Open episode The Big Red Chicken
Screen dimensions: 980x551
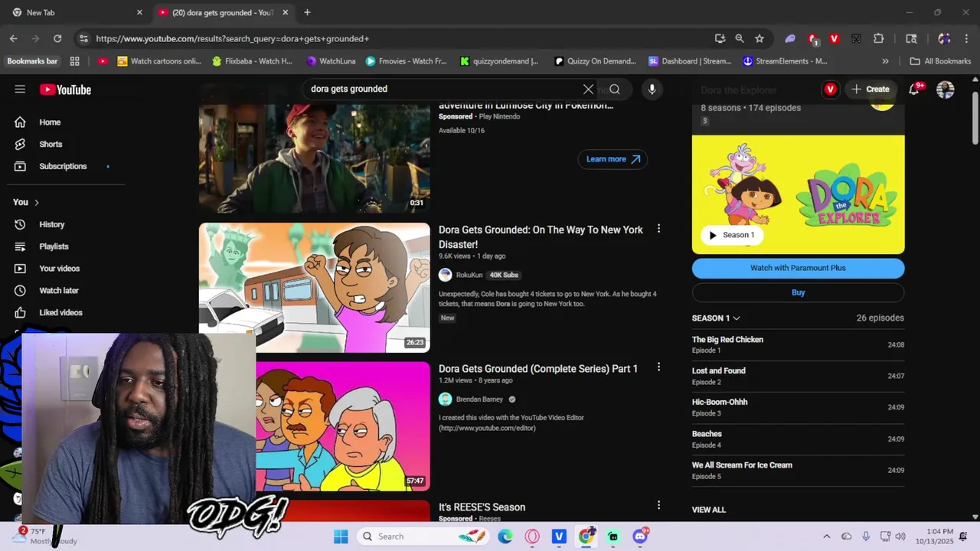[x=798, y=344]
